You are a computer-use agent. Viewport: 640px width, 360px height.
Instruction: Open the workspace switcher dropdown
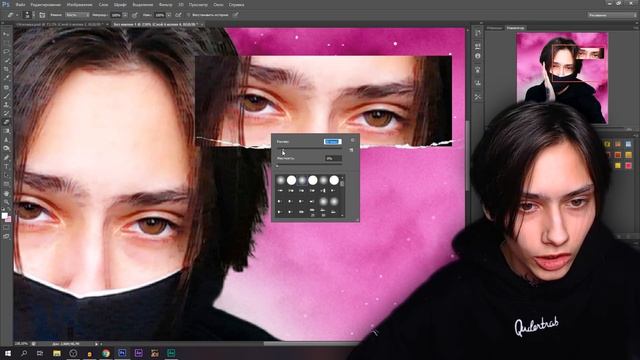coord(612,15)
